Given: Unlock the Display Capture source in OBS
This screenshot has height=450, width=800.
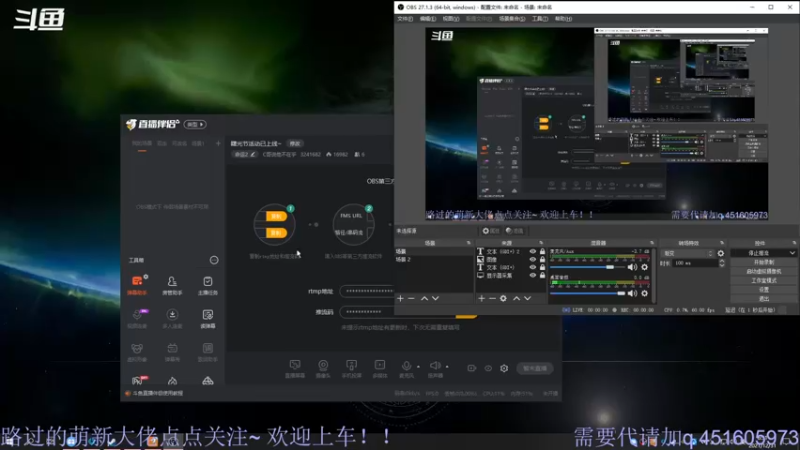Looking at the screenshot, I should (542, 275).
